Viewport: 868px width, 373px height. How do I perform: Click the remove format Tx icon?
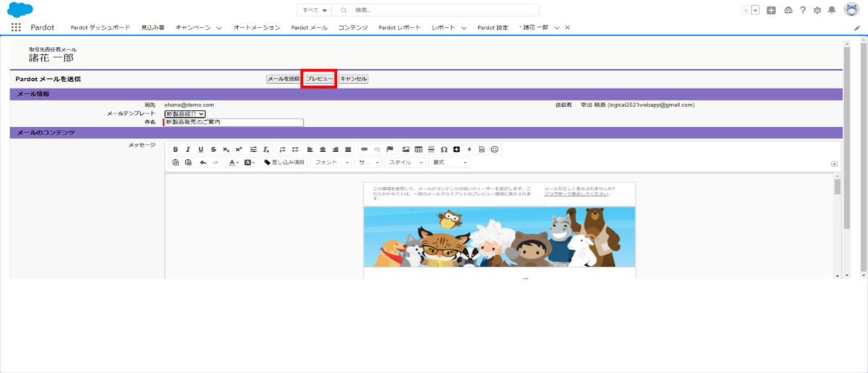[x=266, y=150]
